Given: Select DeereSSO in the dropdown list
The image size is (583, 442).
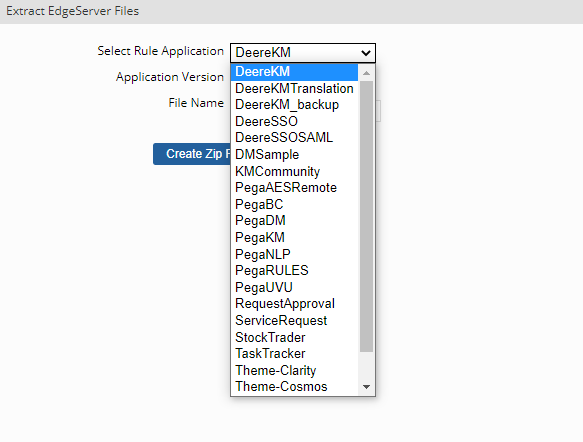Looking at the screenshot, I should point(294,122).
